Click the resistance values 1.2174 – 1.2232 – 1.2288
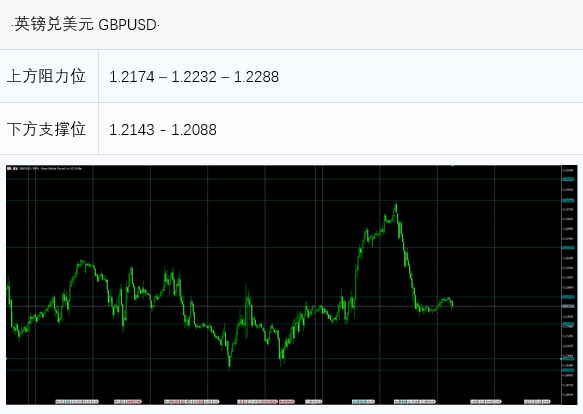583x414 pixels. pos(194,77)
